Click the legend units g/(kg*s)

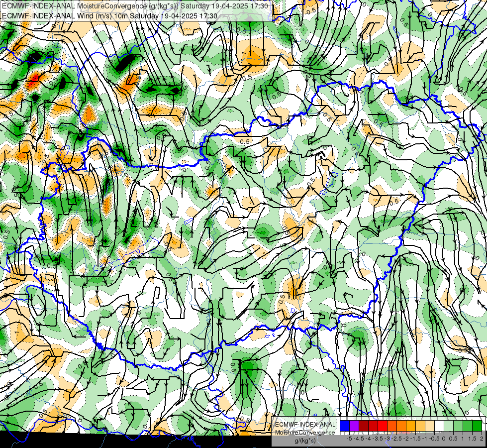click(305, 441)
